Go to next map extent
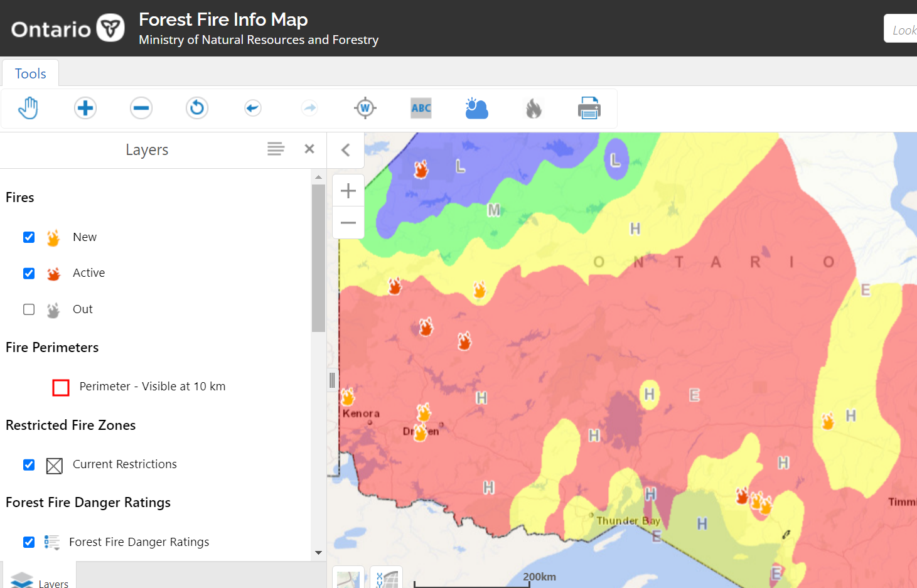917x588 pixels. pyautogui.click(x=309, y=108)
